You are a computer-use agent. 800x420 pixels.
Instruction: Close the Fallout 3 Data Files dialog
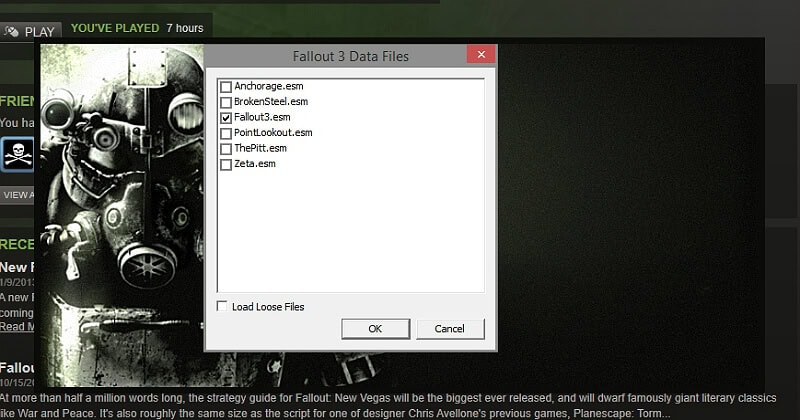(x=481, y=55)
